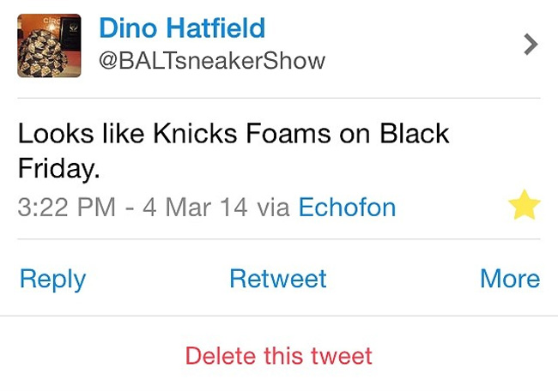Viewport: 558px width, 392px height.
Task: Open the Echofon client link
Action: [347, 207]
